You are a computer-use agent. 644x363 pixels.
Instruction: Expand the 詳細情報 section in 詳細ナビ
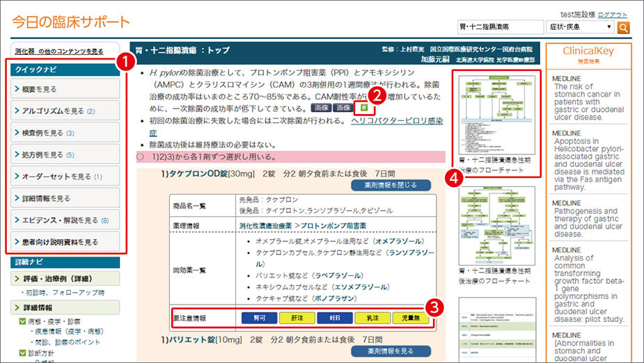coord(65,307)
